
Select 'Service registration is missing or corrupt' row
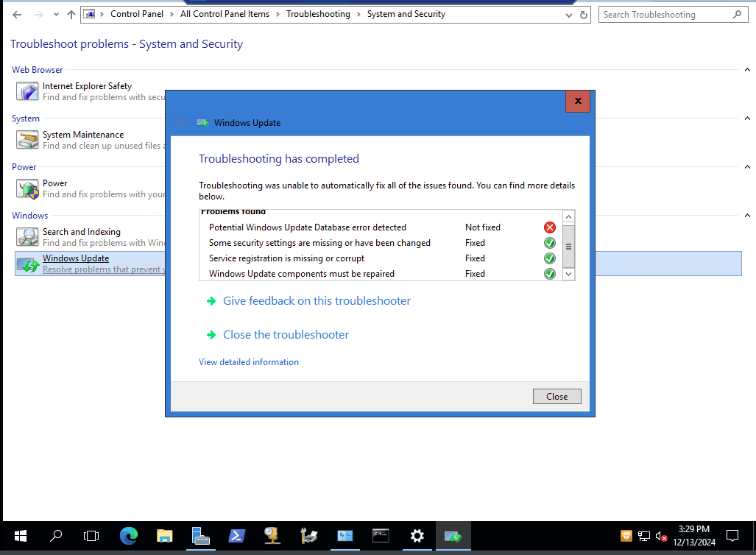click(381, 258)
